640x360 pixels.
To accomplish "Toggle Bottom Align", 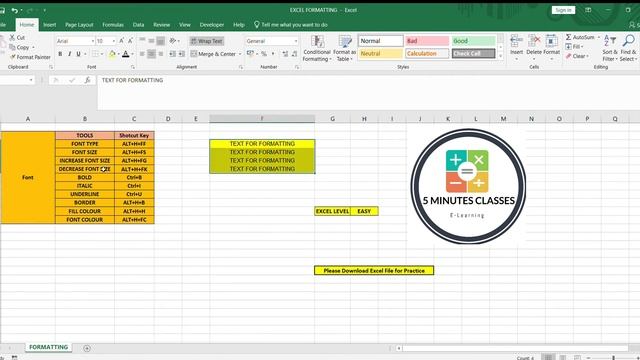I will [161, 41].
